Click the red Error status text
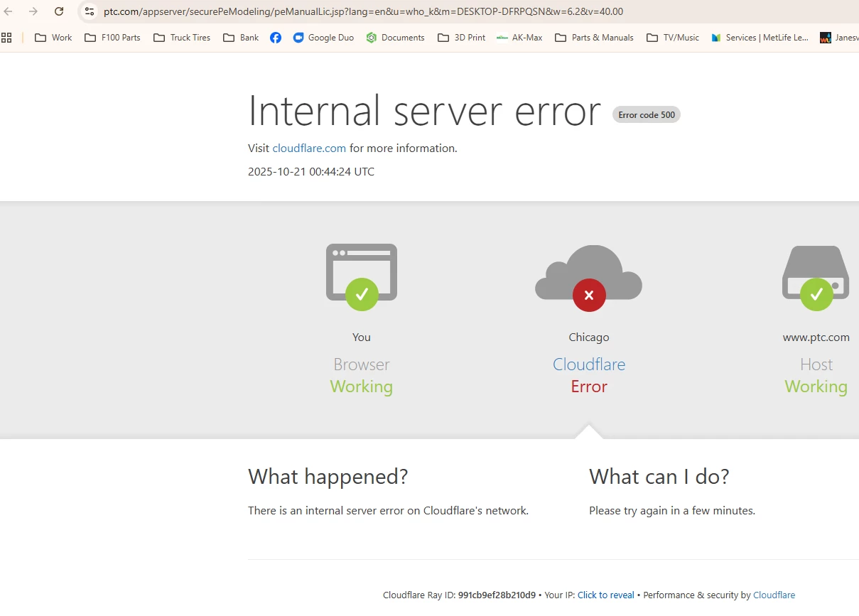Viewport: 859px width, 616px height. pyautogui.click(x=589, y=387)
